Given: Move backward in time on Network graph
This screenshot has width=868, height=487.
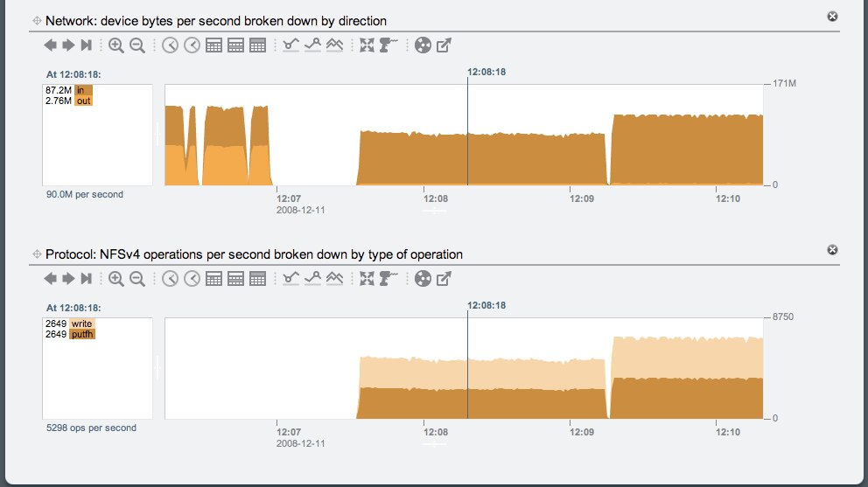Looking at the screenshot, I should pyautogui.click(x=51, y=45).
